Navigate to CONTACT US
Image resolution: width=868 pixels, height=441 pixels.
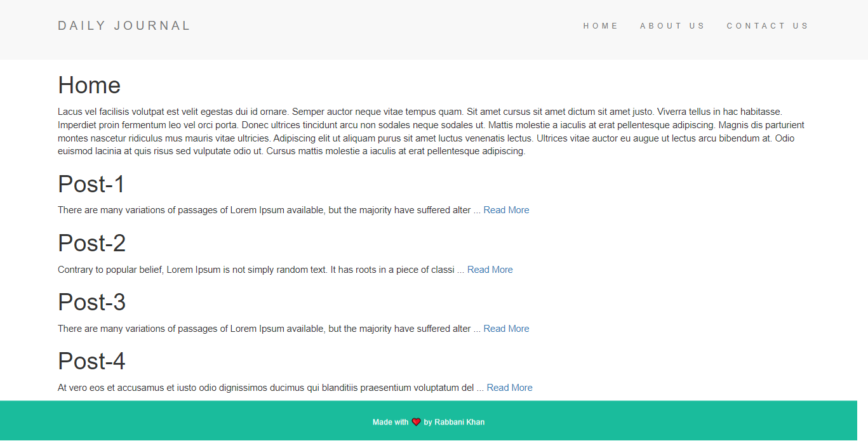(768, 26)
